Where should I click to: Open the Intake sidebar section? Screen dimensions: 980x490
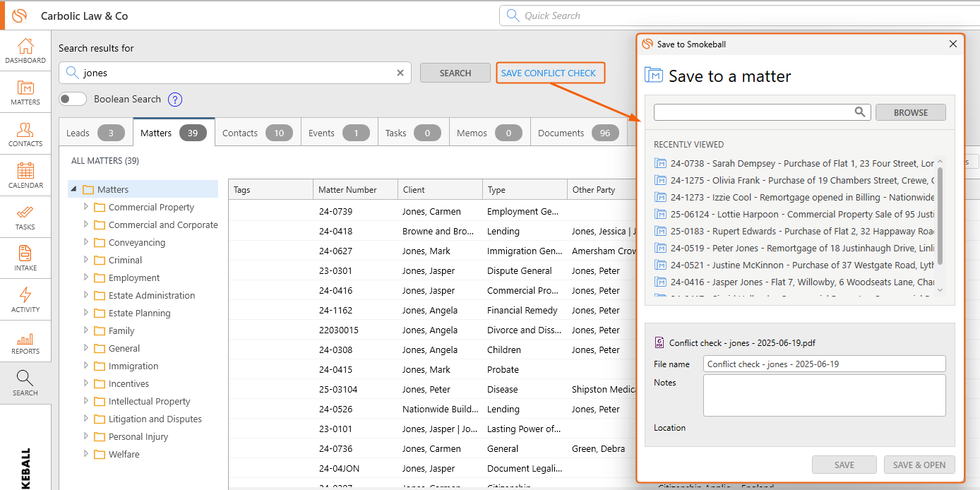coord(25,259)
